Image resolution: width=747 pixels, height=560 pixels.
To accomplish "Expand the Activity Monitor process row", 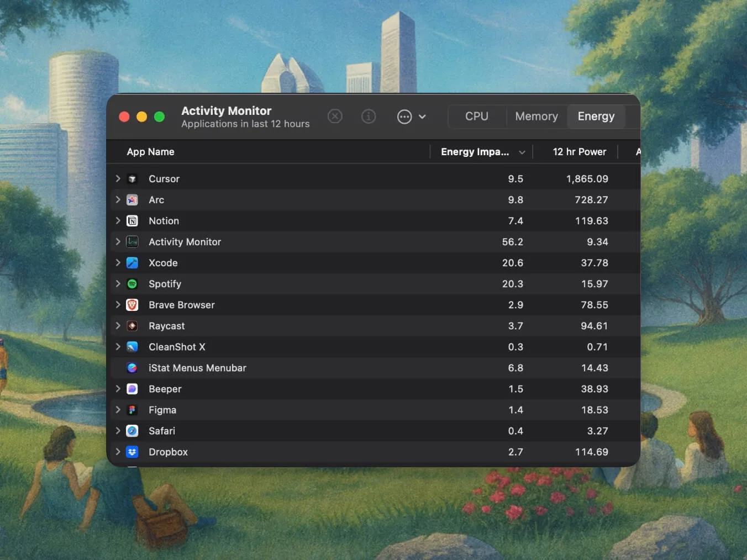I will 118,241.
